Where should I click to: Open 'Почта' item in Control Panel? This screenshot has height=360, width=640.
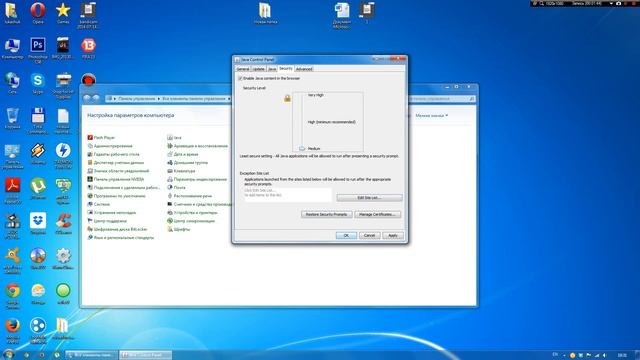(x=176, y=187)
